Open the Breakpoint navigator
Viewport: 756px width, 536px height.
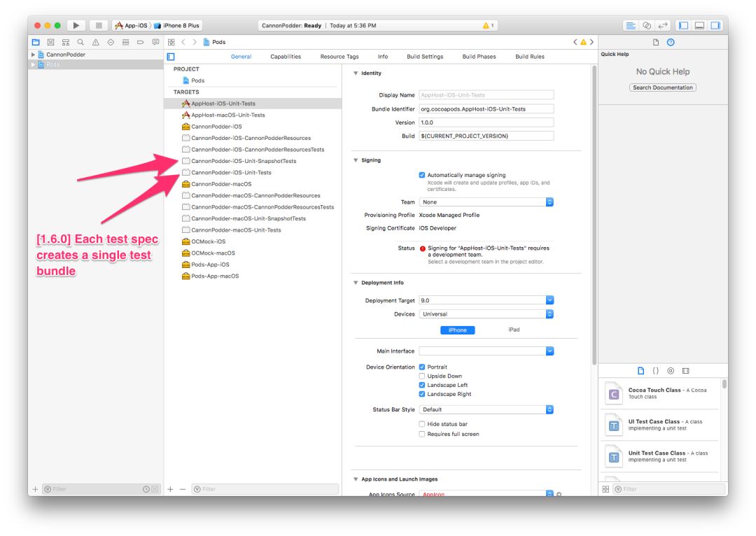[x=140, y=43]
